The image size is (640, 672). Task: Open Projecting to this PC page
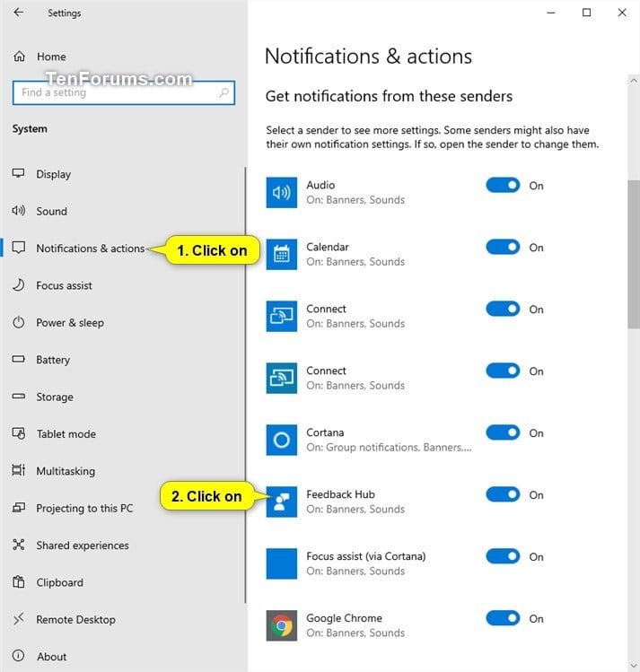(84, 508)
